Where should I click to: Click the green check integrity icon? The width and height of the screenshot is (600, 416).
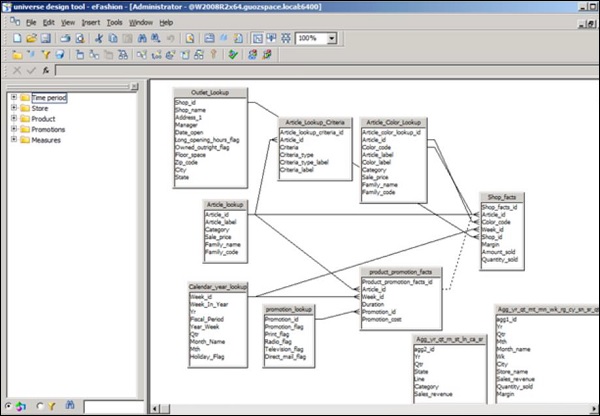(233, 54)
